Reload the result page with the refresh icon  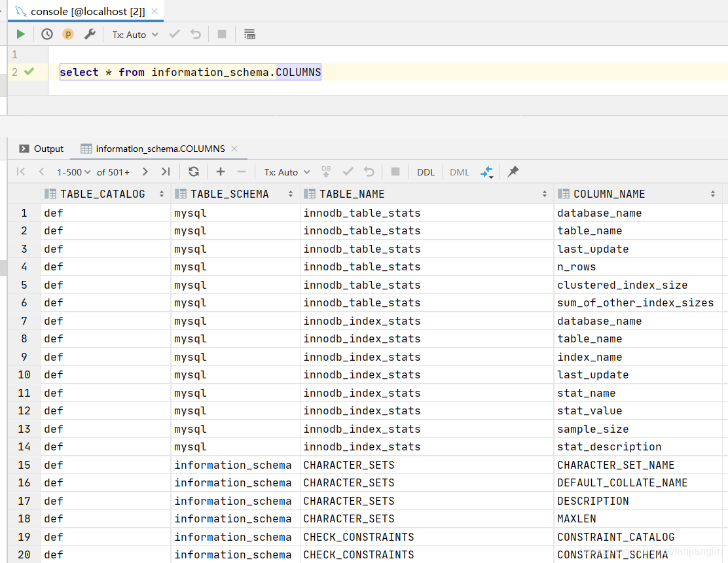point(194,172)
